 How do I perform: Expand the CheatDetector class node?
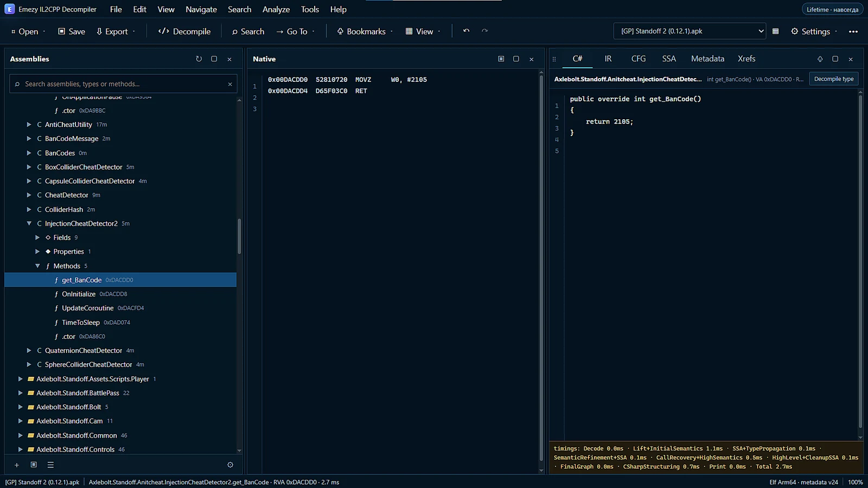(29, 195)
